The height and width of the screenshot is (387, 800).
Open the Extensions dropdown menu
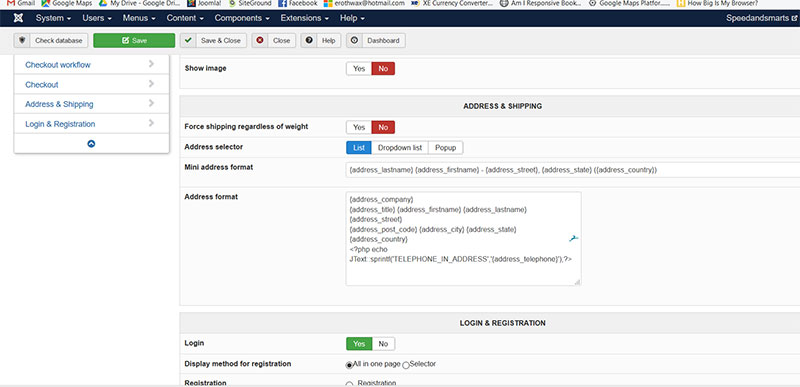click(305, 18)
